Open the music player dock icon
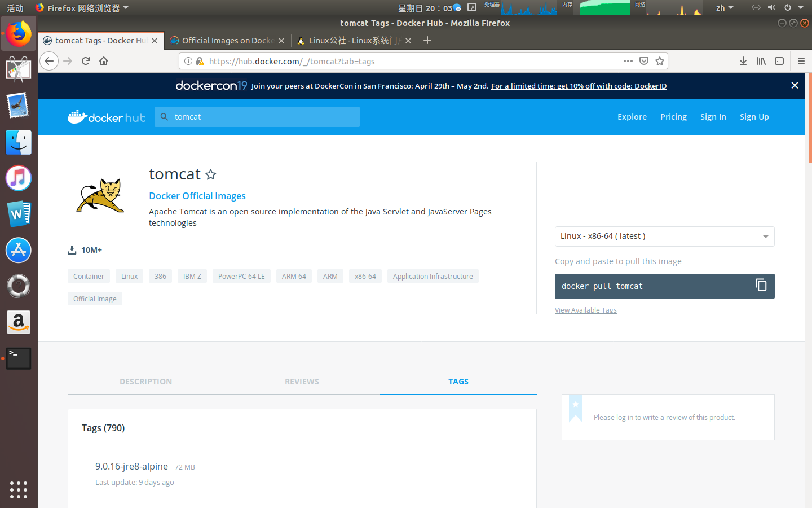 [x=19, y=178]
